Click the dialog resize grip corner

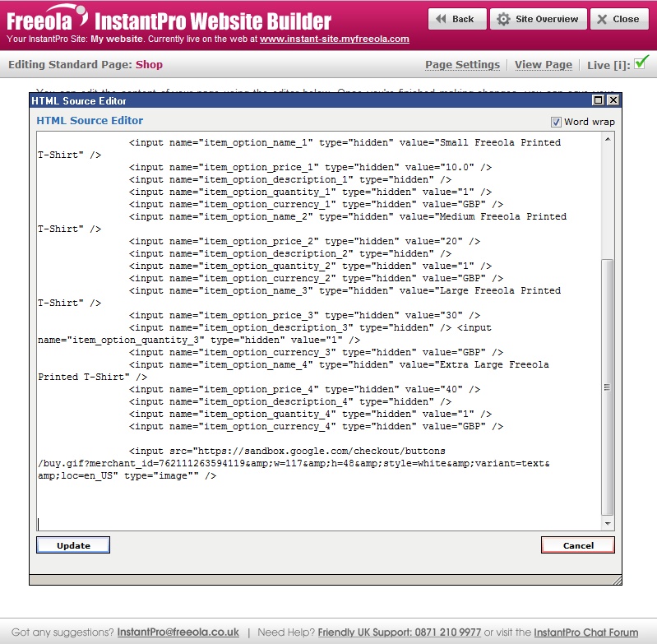click(x=617, y=580)
